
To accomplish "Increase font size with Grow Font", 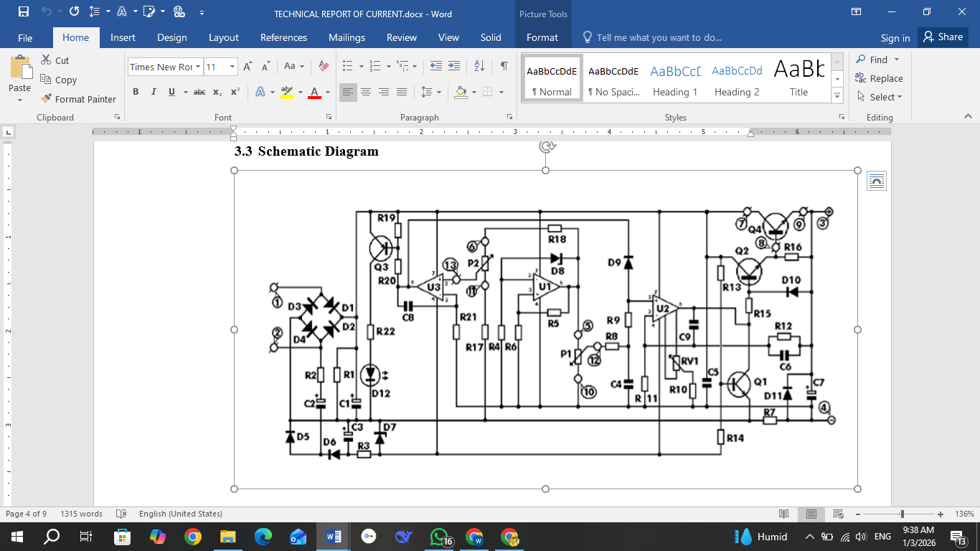I will click(248, 66).
